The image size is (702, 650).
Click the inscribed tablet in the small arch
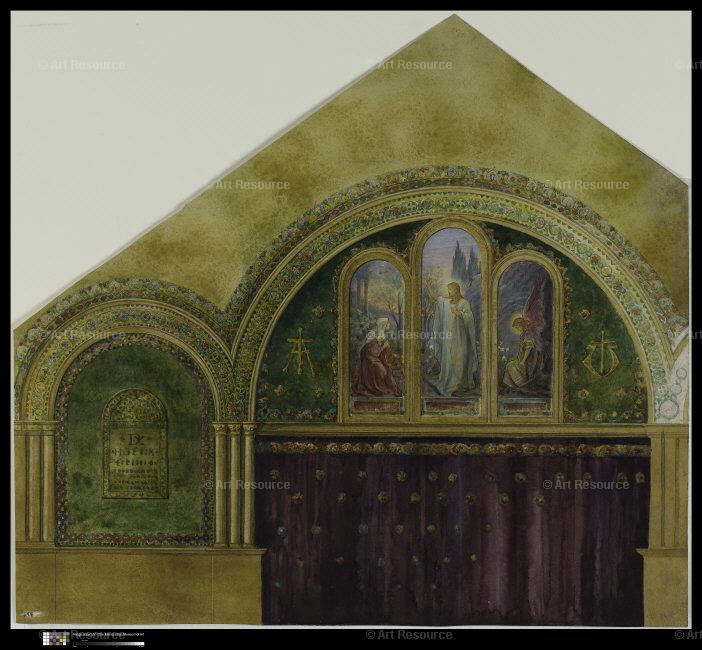point(135,443)
